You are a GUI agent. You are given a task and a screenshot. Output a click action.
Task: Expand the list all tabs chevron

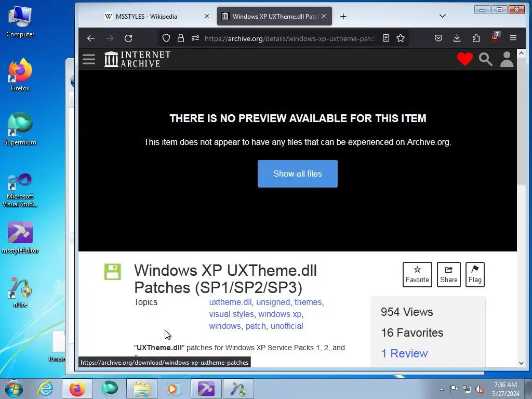click(443, 16)
